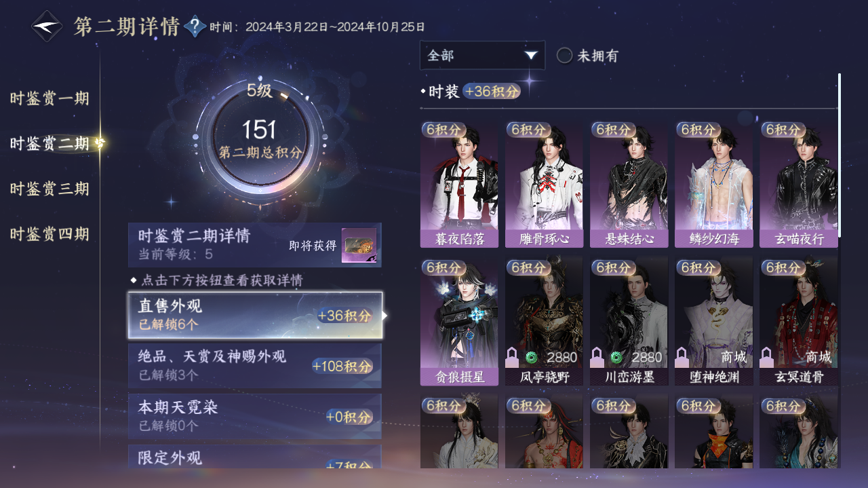
Task: Click the lock icon on 堕神绝渊
Action: pos(682,356)
